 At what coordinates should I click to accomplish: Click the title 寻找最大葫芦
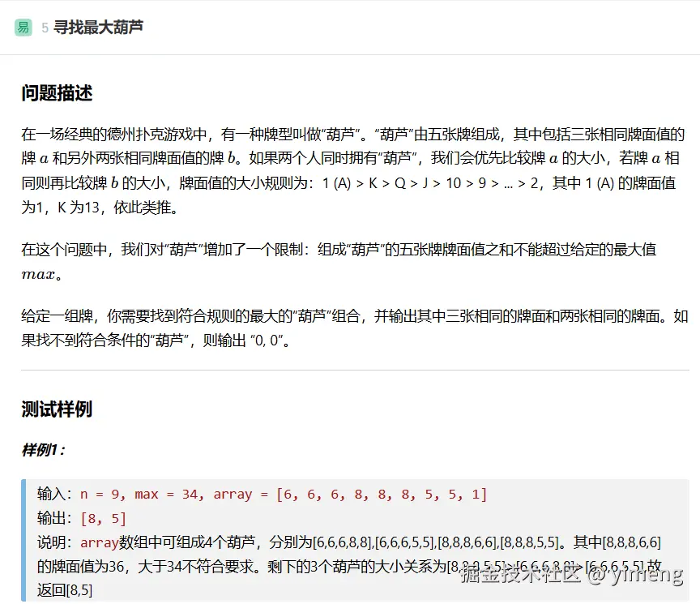coord(98,28)
